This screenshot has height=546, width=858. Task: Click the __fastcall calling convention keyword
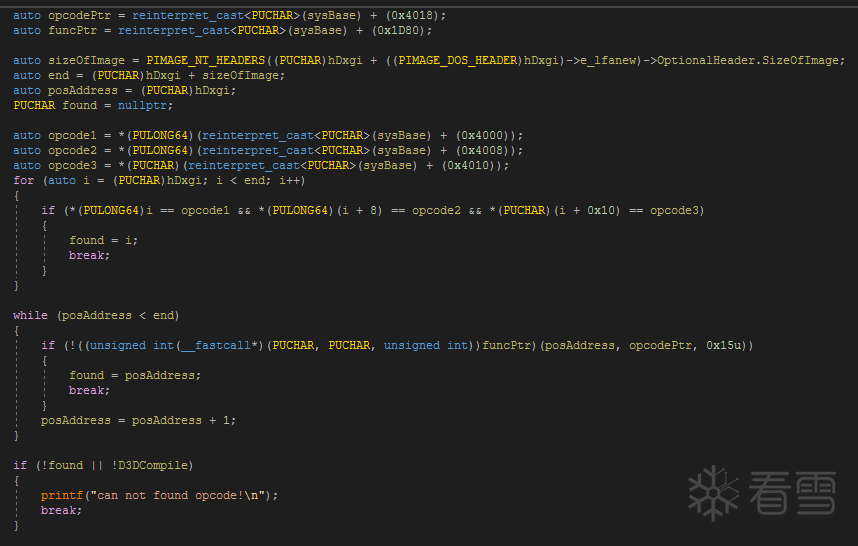point(216,345)
